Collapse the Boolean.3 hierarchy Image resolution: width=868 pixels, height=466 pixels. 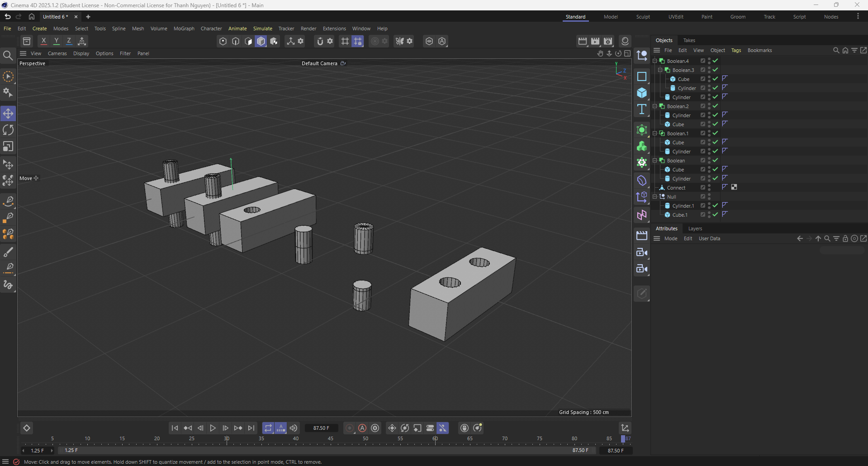pos(660,70)
